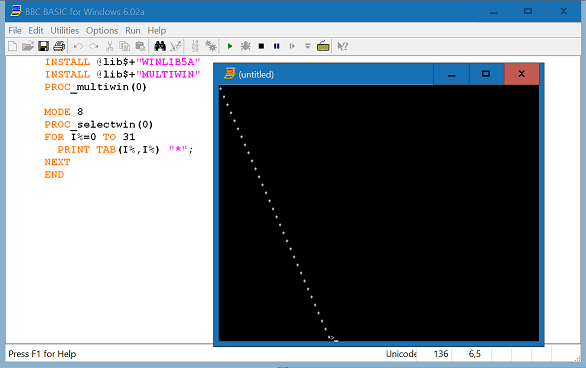Click the Replace icon next to binoculars
Viewport: 586px width, 368px height.
coord(176,46)
